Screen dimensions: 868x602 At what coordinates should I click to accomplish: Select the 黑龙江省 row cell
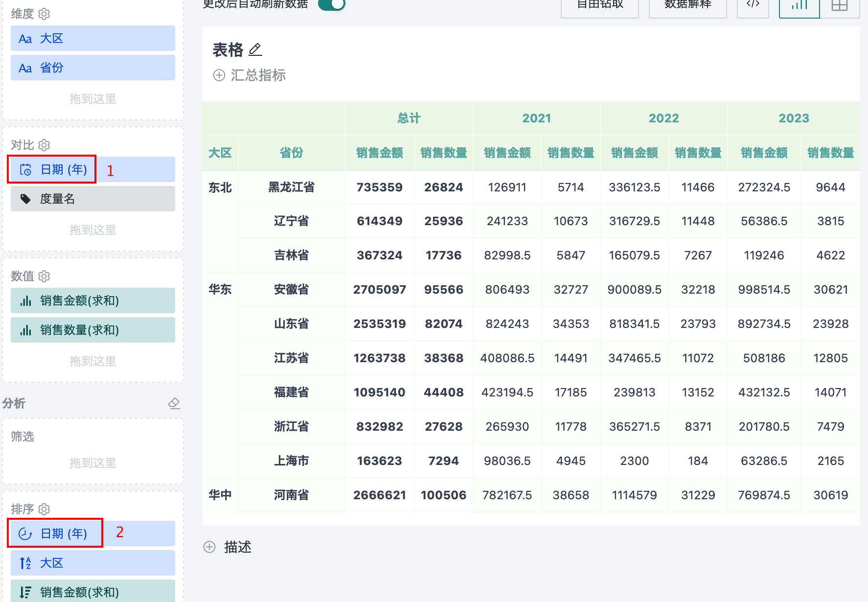(x=292, y=187)
